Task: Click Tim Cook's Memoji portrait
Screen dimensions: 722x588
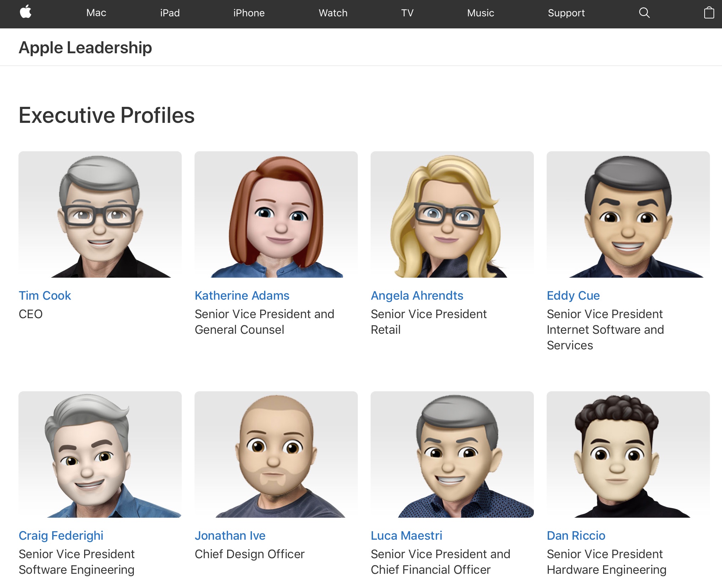Action: coord(100,214)
